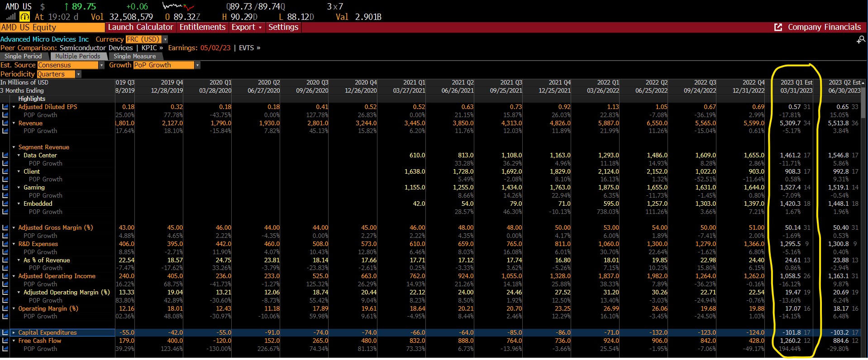
Task: Click the Launch Calculator button
Action: (x=140, y=27)
